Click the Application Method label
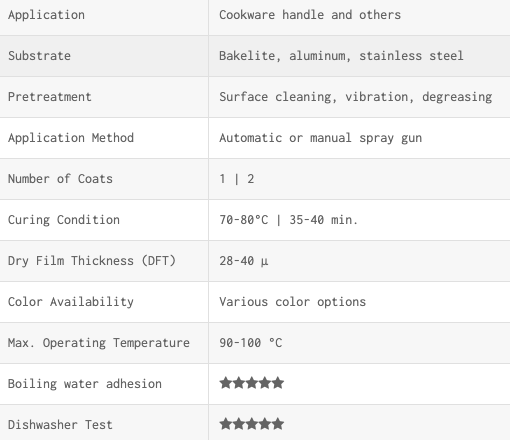 tap(71, 138)
